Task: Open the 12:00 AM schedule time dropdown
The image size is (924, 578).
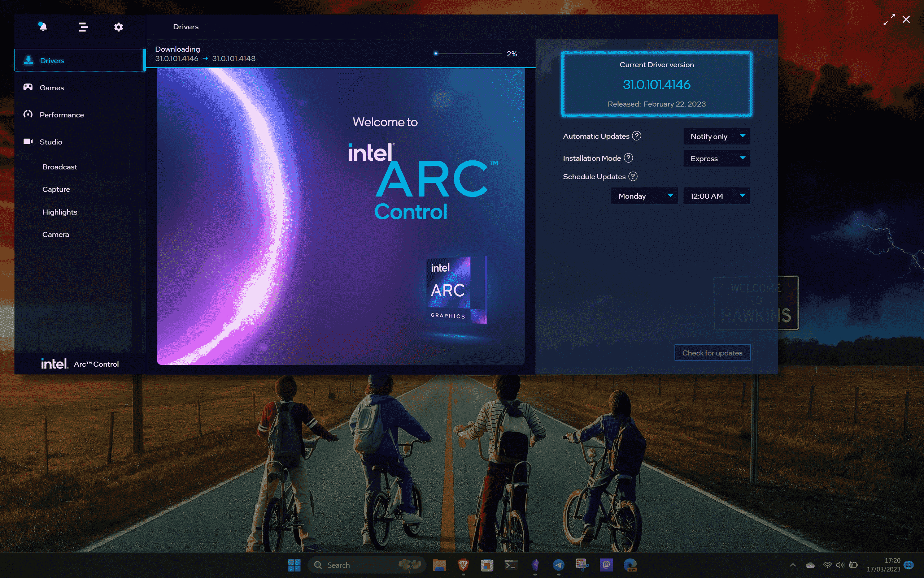Action: point(717,196)
